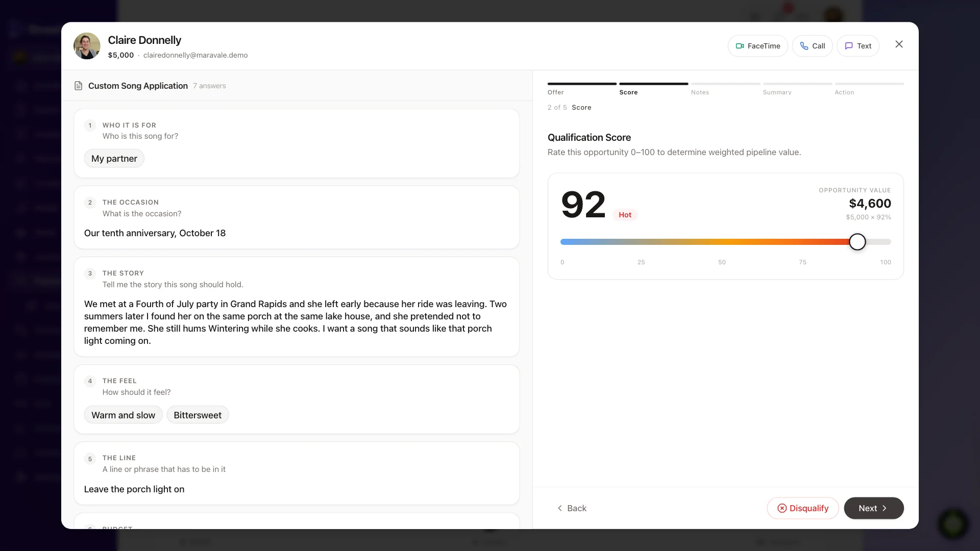Switch to the Action step
The width and height of the screenshot is (980, 551).
coord(869,89)
